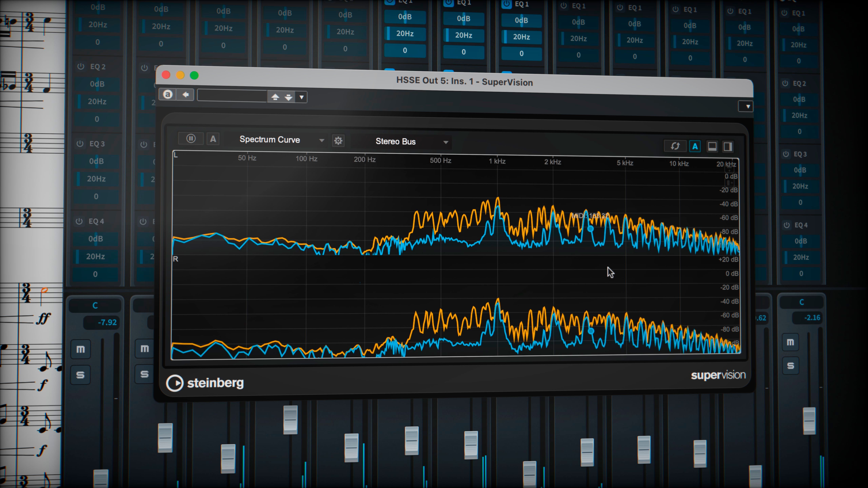Click the copy-settings left arrow icon
This screenshot has width=868, height=488.
(x=185, y=95)
